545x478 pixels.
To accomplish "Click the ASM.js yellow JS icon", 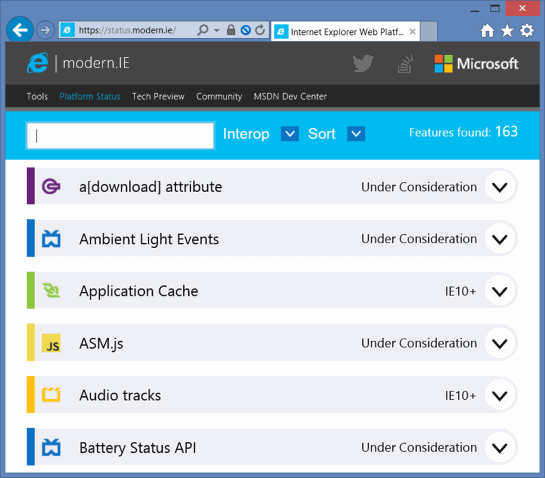I will [51, 343].
